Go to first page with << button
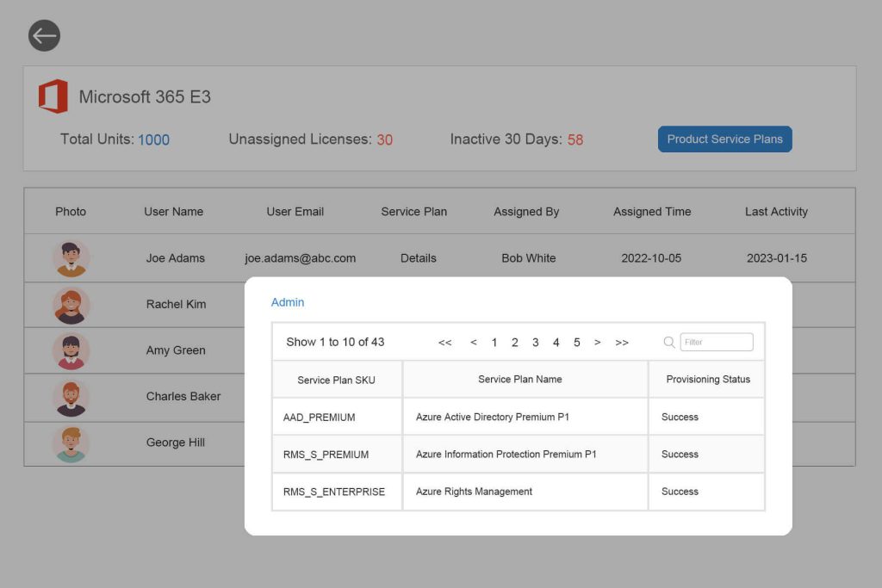The width and height of the screenshot is (882, 588). [x=445, y=343]
